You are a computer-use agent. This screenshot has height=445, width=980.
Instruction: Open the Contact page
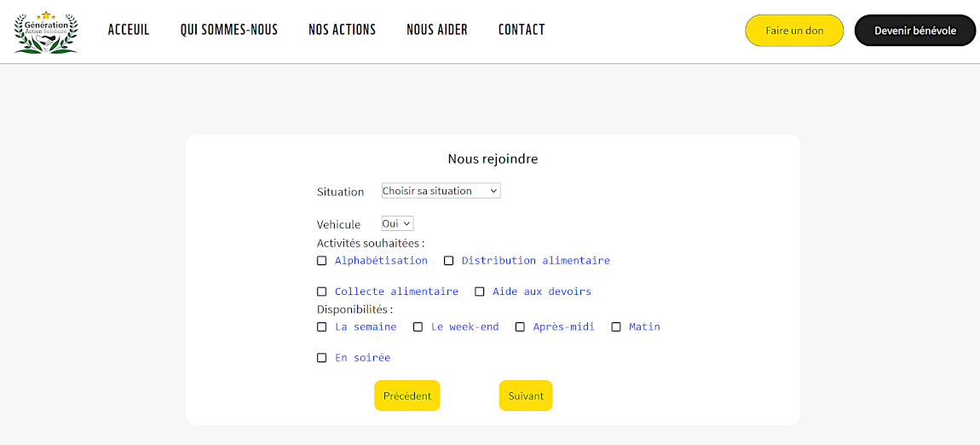(x=522, y=30)
